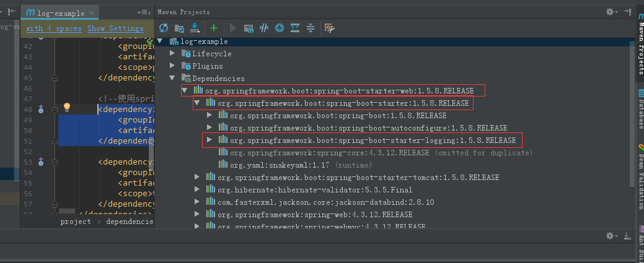The width and height of the screenshot is (644, 263).
Task: Open the editor tabs list dropdown
Action: (x=144, y=12)
